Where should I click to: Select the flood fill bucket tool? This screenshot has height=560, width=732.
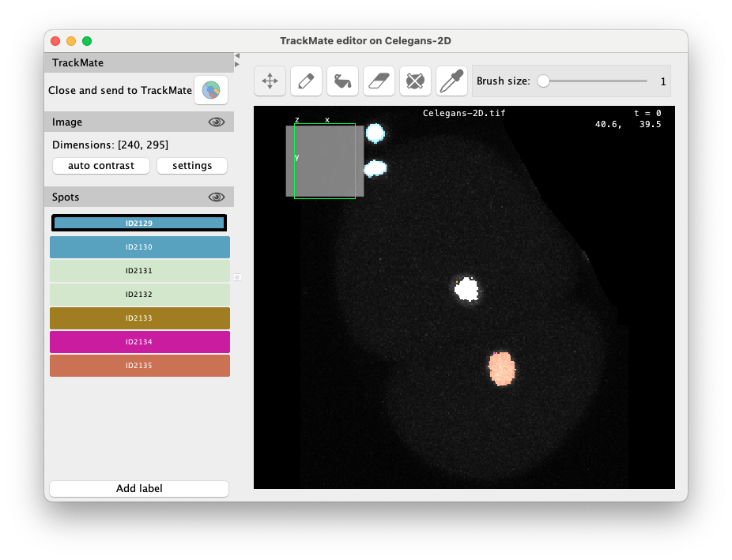pyautogui.click(x=342, y=81)
